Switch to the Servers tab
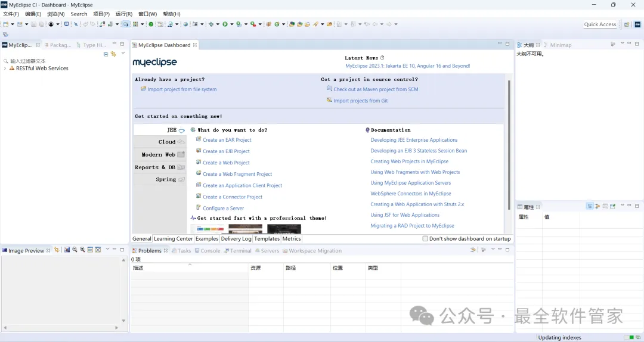This screenshot has width=644, height=342. coord(267,251)
